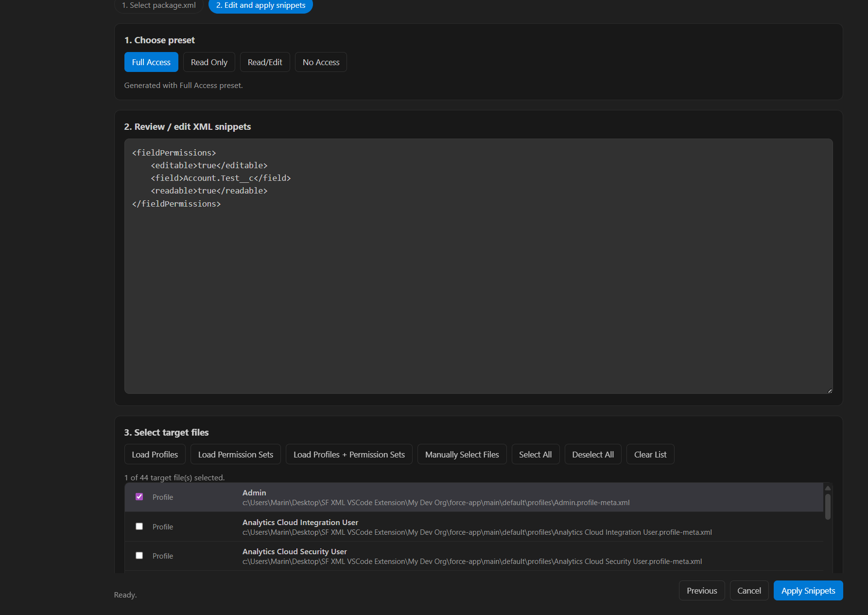Click the 'Ready.' status text
This screenshot has width=868, height=615.
(125, 595)
